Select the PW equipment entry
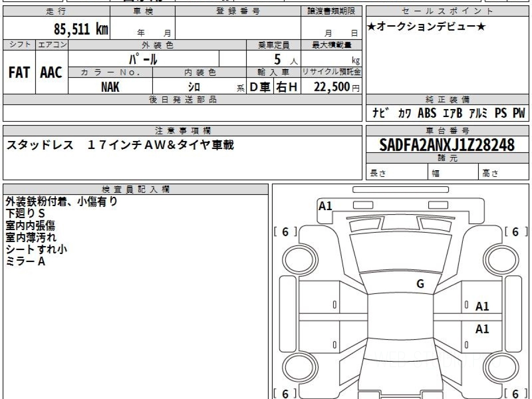Screen dimensions: 532x399 pos(519,113)
